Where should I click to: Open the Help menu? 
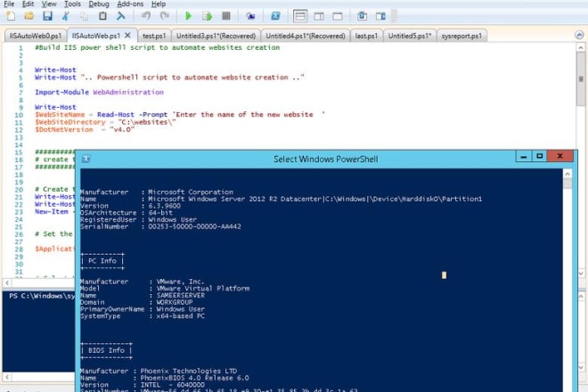click(x=159, y=4)
